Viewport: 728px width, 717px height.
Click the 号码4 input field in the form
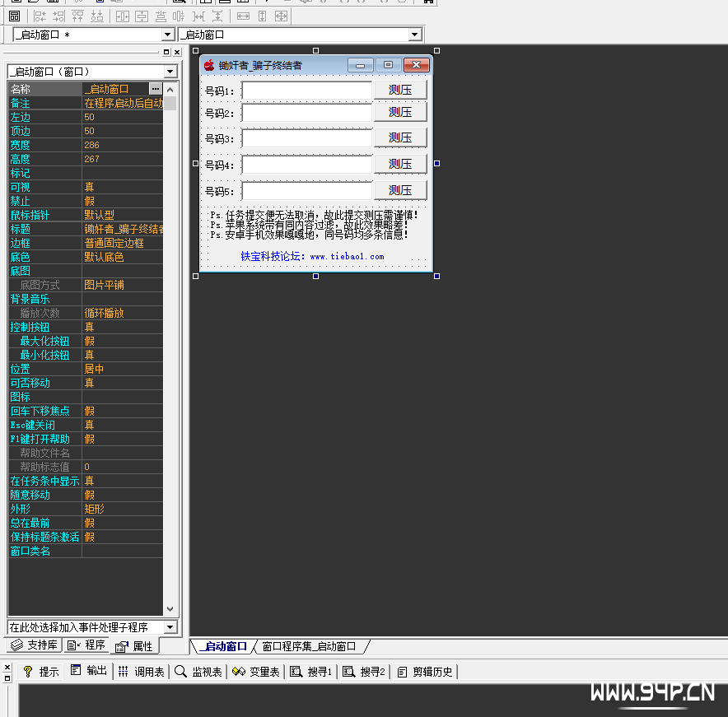coord(307,165)
